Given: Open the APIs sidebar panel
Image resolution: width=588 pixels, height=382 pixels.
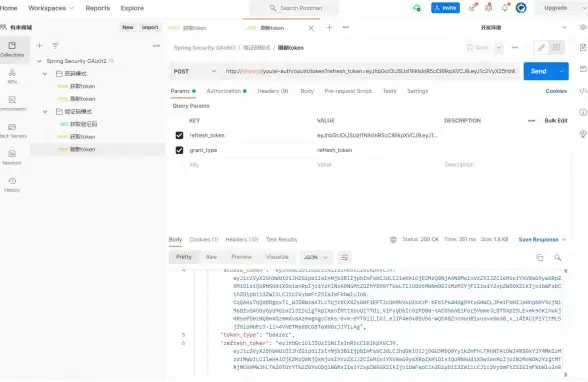Looking at the screenshot, I should (x=12, y=76).
